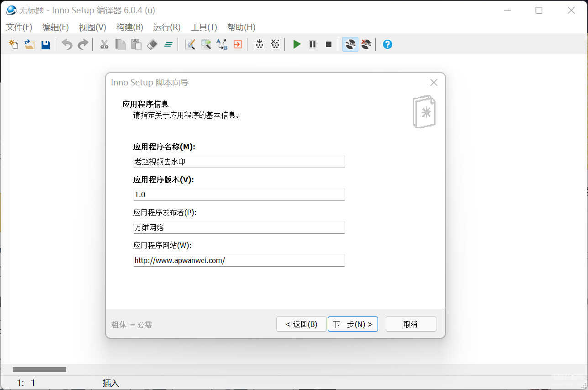Click the Cut scissors icon
Viewport: 588px width, 390px height.
tap(105, 44)
